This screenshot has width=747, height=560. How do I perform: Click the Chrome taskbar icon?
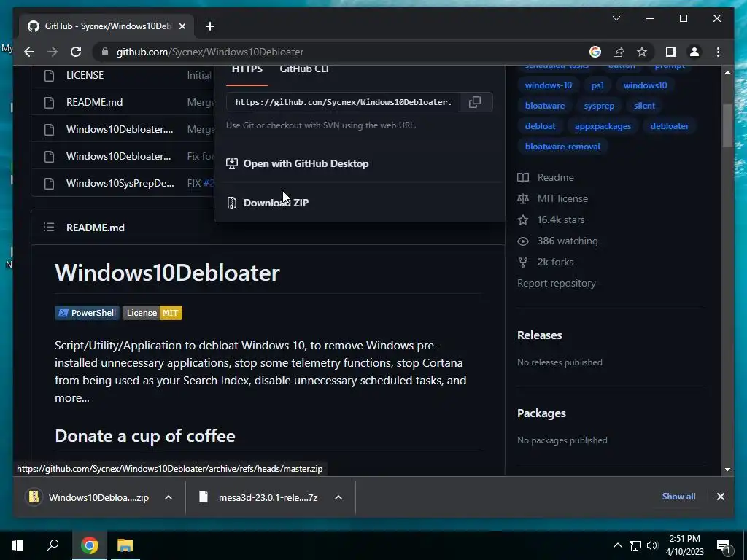pos(90,545)
